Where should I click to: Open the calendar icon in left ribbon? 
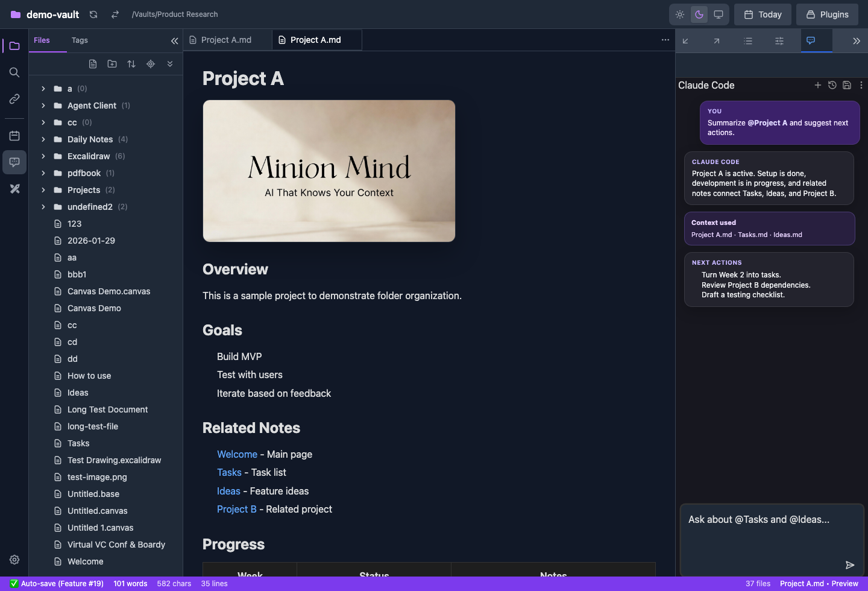(x=14, y=136)
